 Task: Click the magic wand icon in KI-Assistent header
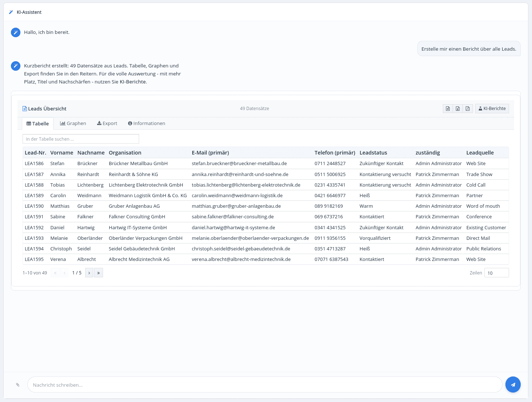tap(11, 12)
